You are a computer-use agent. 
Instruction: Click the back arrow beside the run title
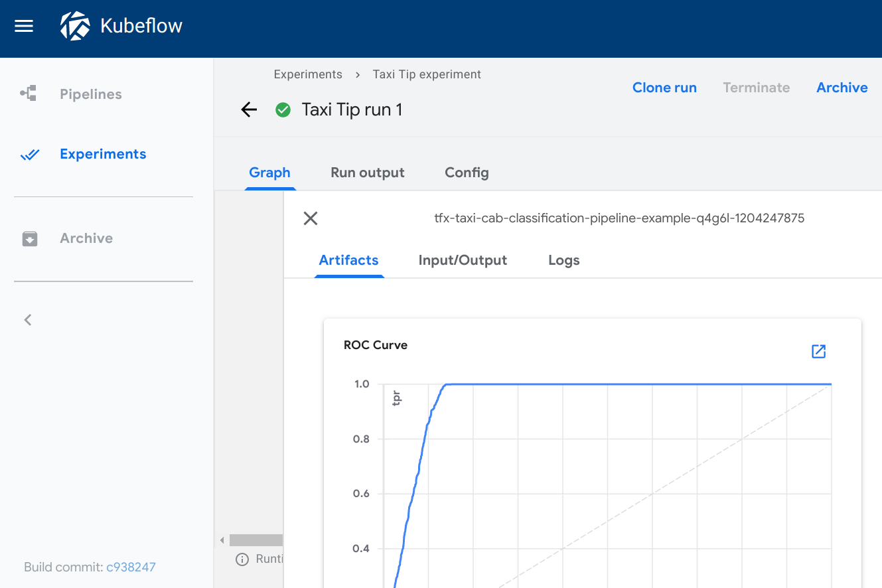tap(248, 110)
